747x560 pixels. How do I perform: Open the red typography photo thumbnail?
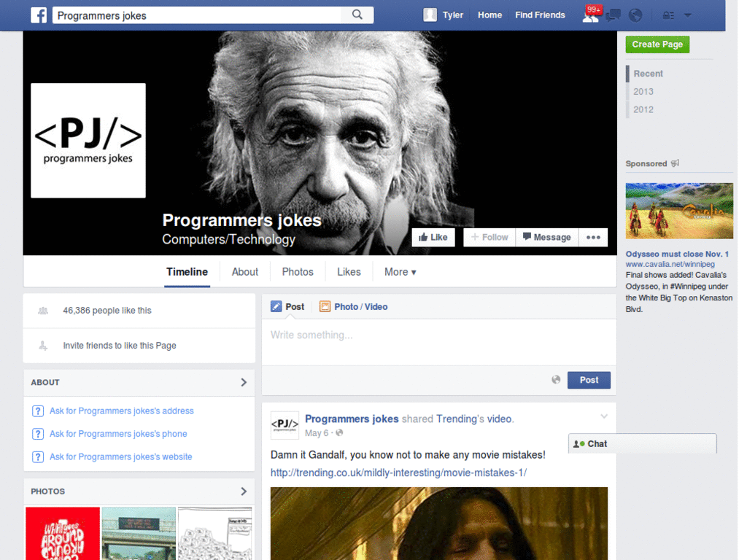pos(63,533)
